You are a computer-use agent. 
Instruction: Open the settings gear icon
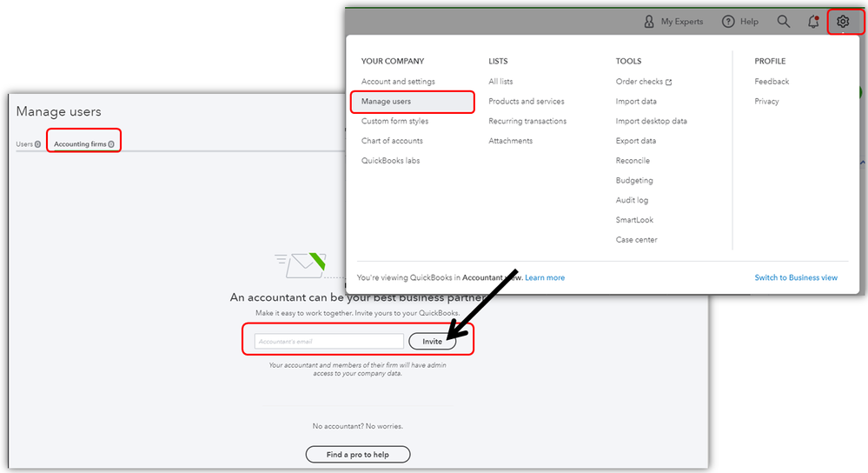(843, 22)
